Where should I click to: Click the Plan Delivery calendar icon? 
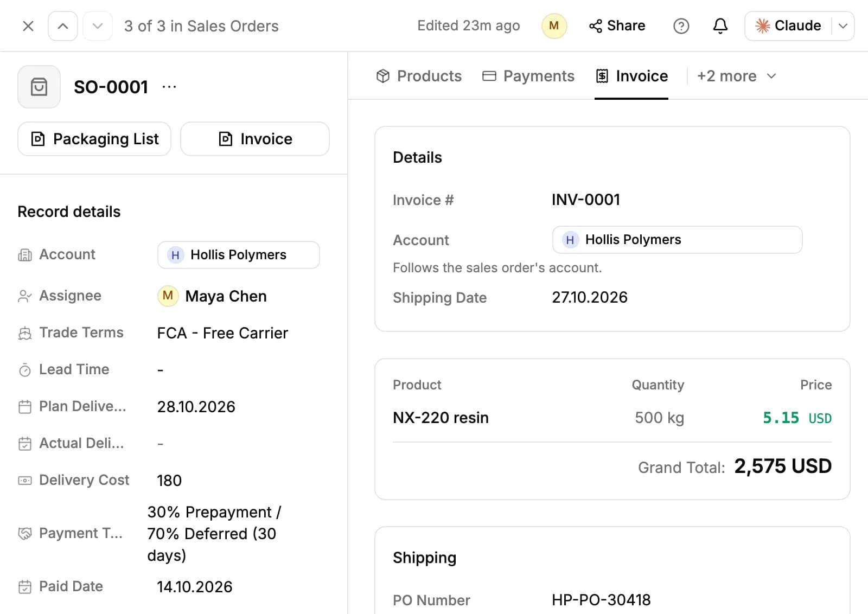tap(25, 407)
